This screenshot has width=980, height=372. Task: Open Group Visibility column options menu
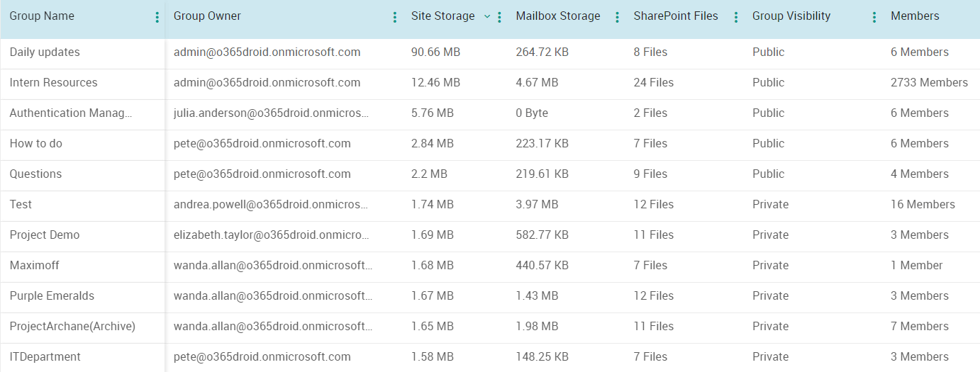(x=874, y=18)
